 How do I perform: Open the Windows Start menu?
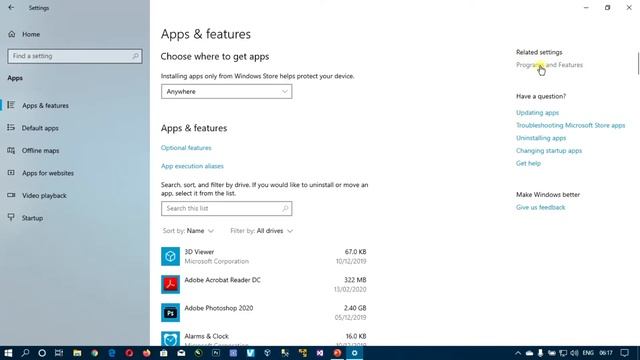click(x=8, y=353)
